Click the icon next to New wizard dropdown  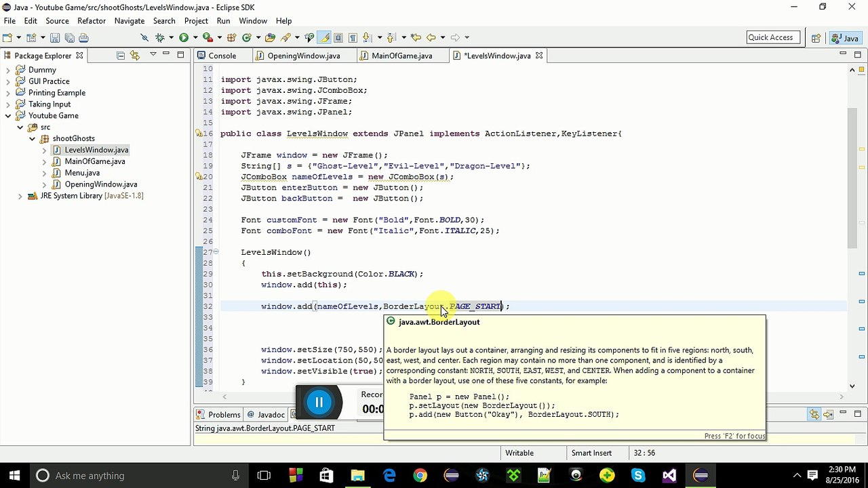[x=31, y=37]
